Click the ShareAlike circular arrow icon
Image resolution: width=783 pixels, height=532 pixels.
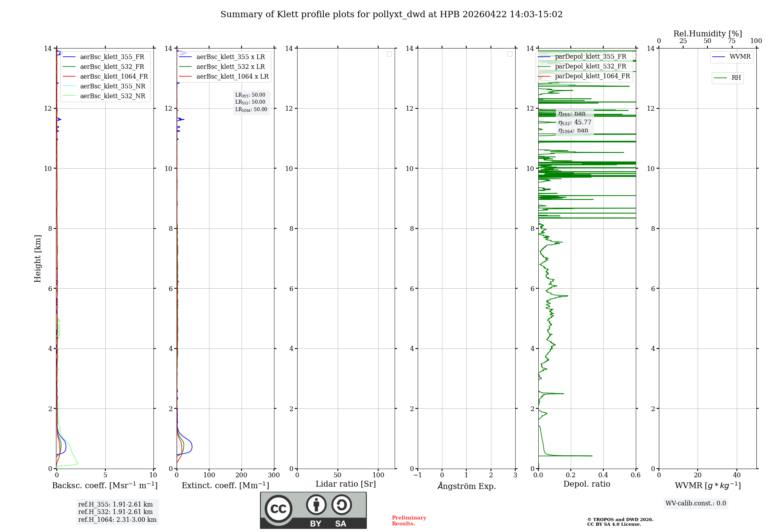pyautogui.click(x=341, y=505)
